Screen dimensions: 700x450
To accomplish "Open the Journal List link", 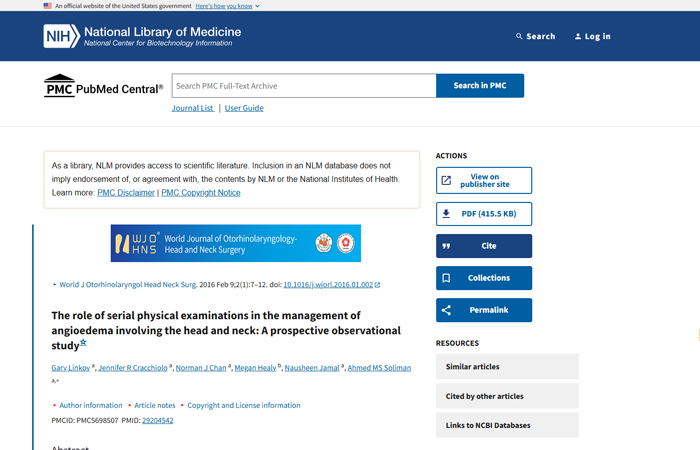I will 193,108.
